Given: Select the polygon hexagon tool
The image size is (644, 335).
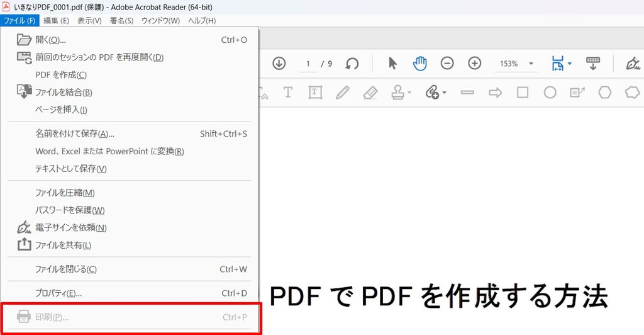Looking at the screenshot, I should (604, 92).
